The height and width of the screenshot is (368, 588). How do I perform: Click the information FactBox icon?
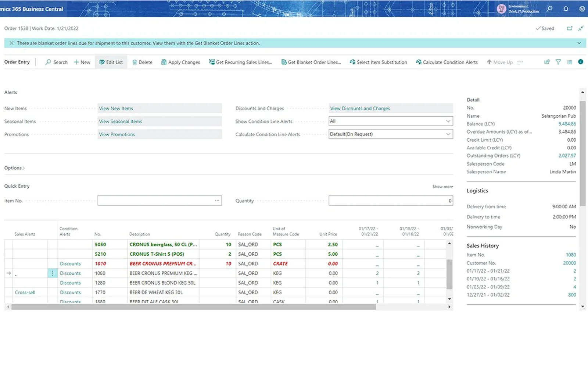(581, 62)
